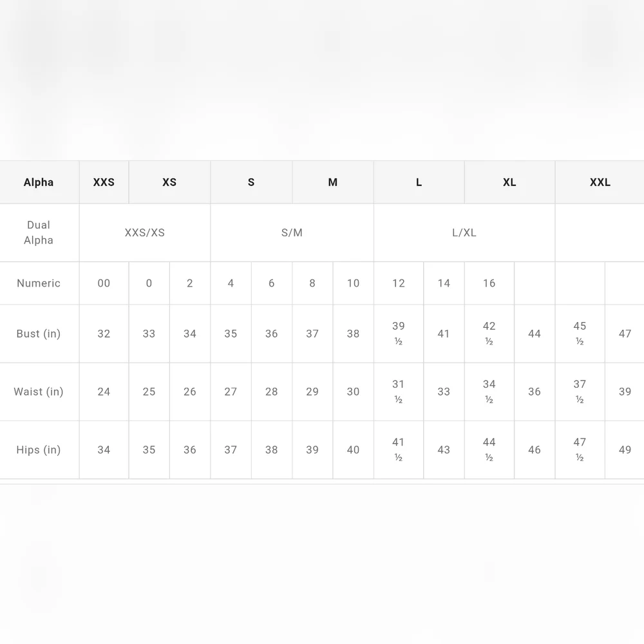Select the S/M dual alpha cell

[x=292, y=233]
